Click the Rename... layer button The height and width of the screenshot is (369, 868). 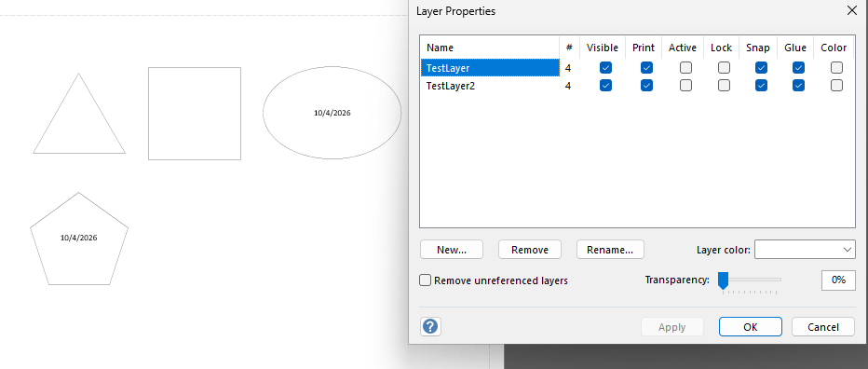[x=610, y=250]
